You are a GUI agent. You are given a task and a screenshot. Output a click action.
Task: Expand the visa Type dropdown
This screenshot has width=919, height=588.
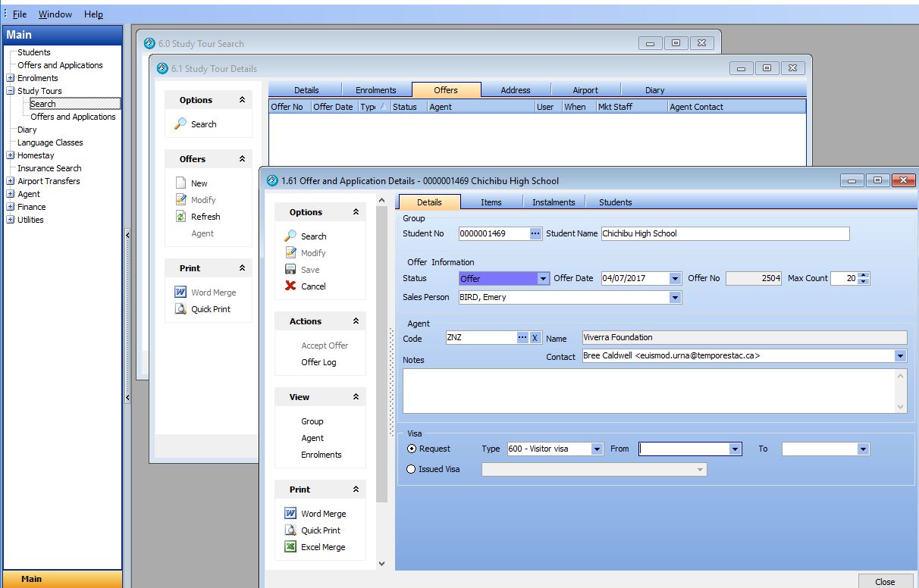pyautogui.click(x=598, y=449)
